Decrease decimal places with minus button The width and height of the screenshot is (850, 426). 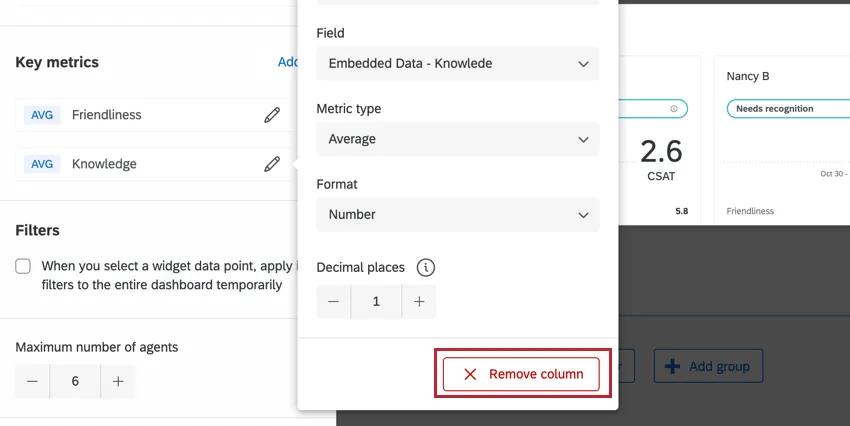click(334, 301)
